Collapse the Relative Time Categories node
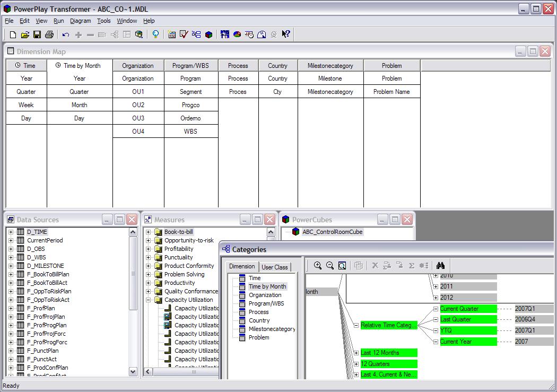The width and height of the screenshot is (557, 392). coord(356,325)
